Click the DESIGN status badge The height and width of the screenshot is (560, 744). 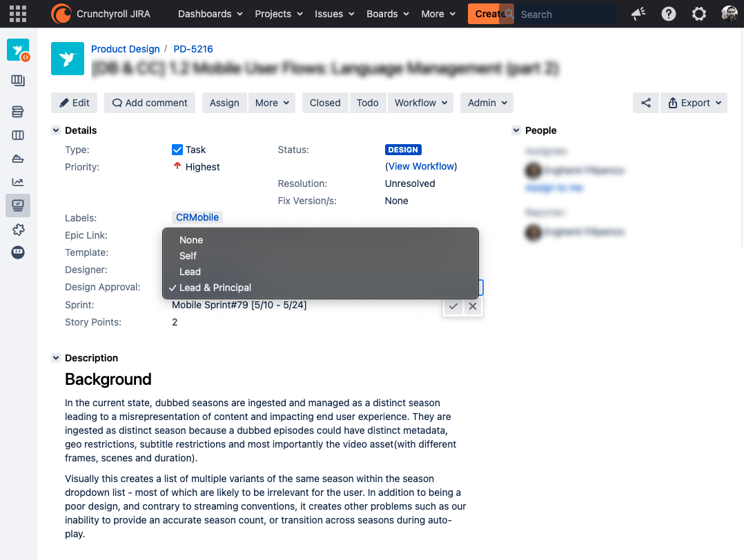coord(403,150)
